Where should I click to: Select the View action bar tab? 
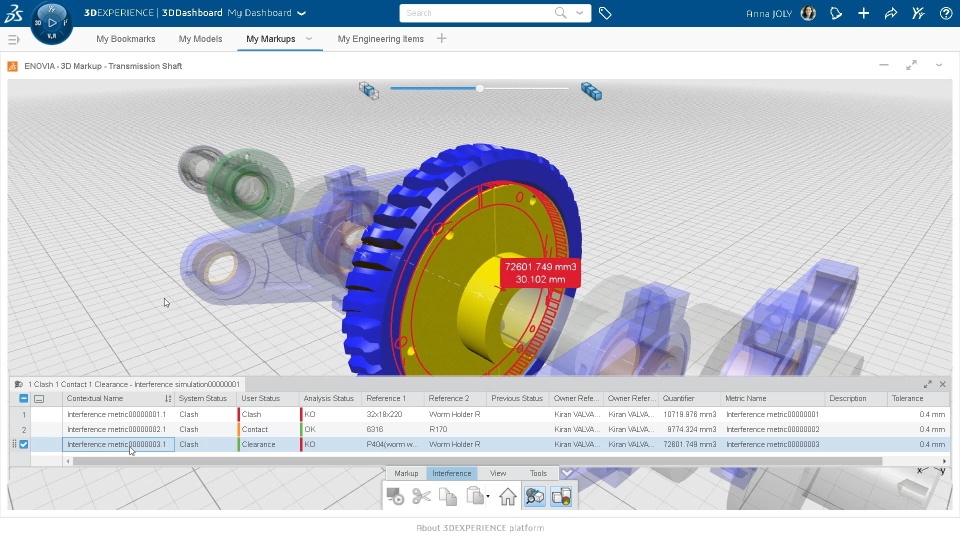(x=498, y=473)
